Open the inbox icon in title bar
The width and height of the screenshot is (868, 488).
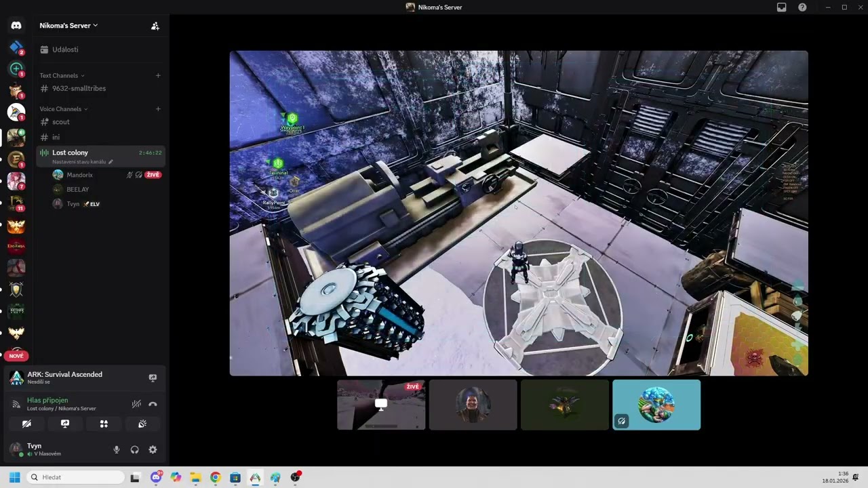(x=782, y=7)
